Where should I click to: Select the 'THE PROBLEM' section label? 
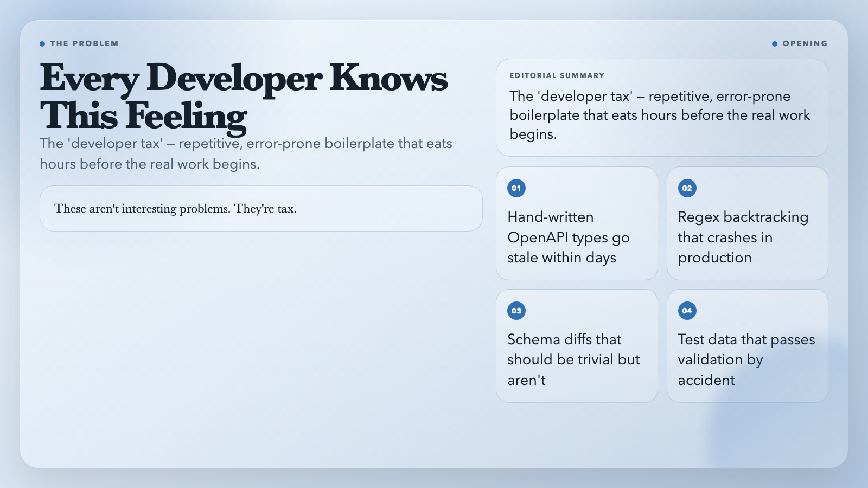(84, 43)
